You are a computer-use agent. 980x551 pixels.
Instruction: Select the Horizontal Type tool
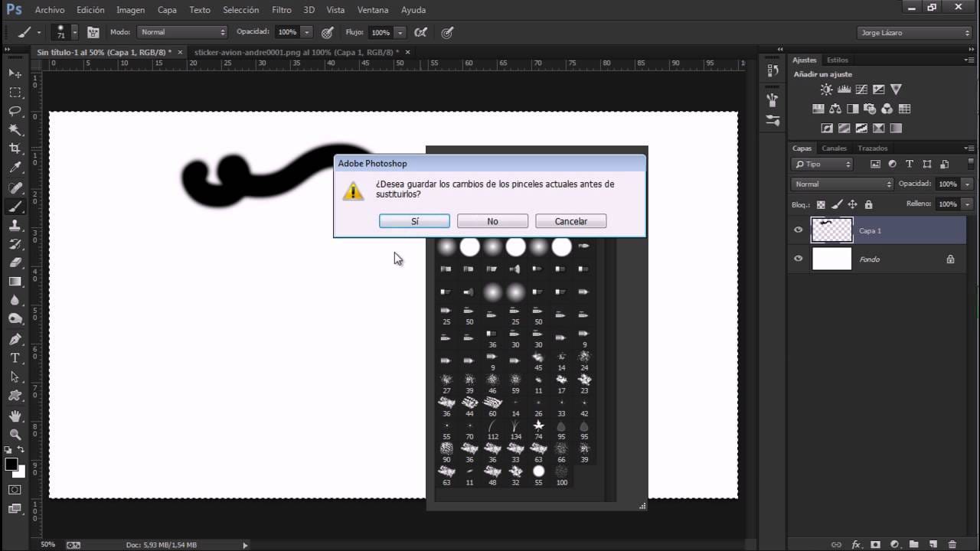tap(15, 358)
